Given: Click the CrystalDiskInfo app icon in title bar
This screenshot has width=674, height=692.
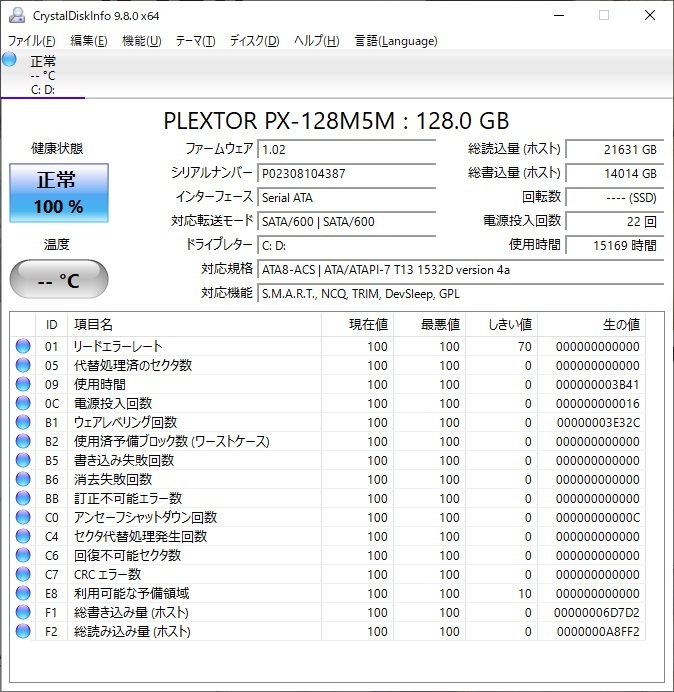Looking at the screenshot, I should coord(17,15).
